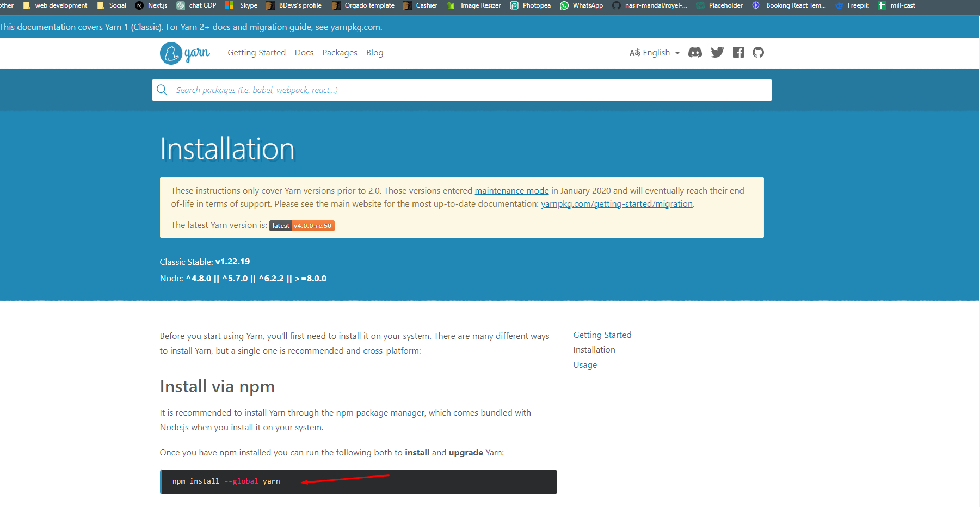Open the English language dropdown

[654, 53]
